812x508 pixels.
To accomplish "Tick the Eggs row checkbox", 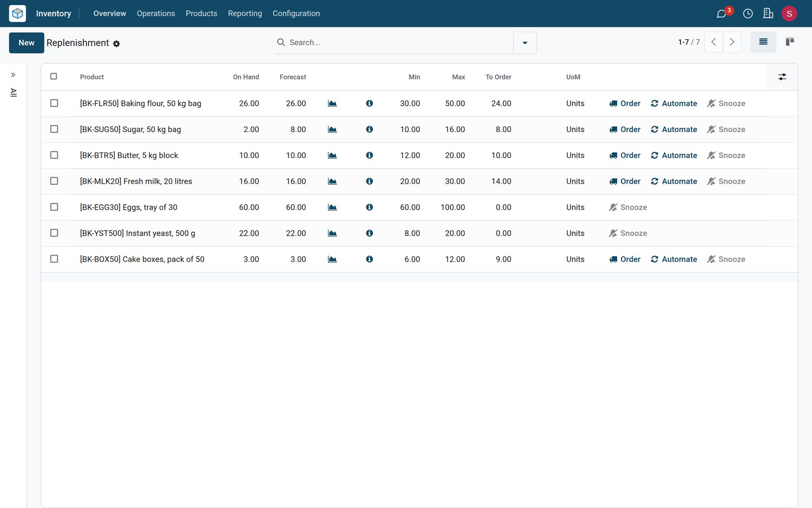I will coord(54,207).
